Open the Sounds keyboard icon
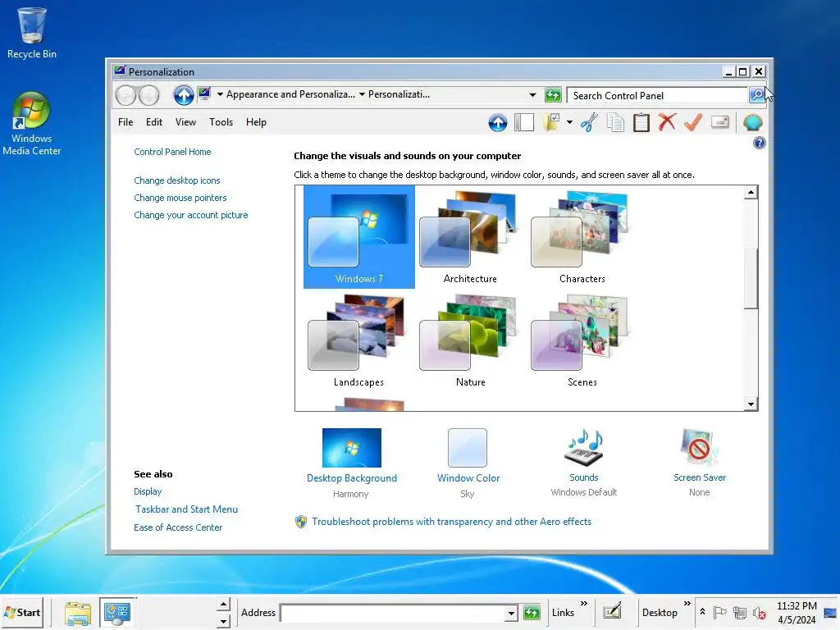The width and height of the screenshot is (840, 630). (584, 448)
